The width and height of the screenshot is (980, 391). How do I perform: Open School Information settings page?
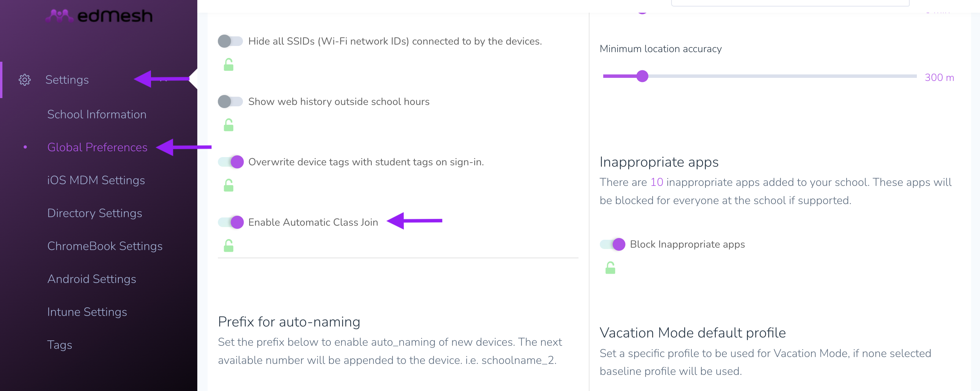(x=97, y=115)
